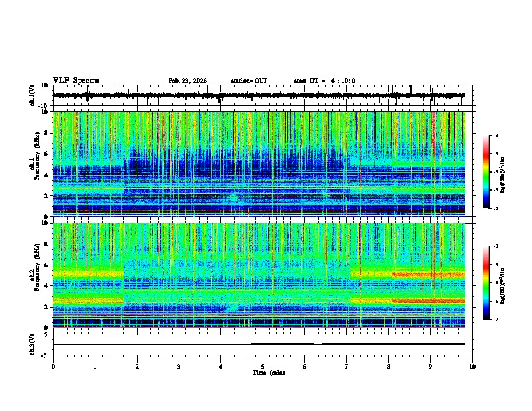Click the "0" tick on the time axis
The width and height of the screenshot is (532, 411).
[53, 367]
